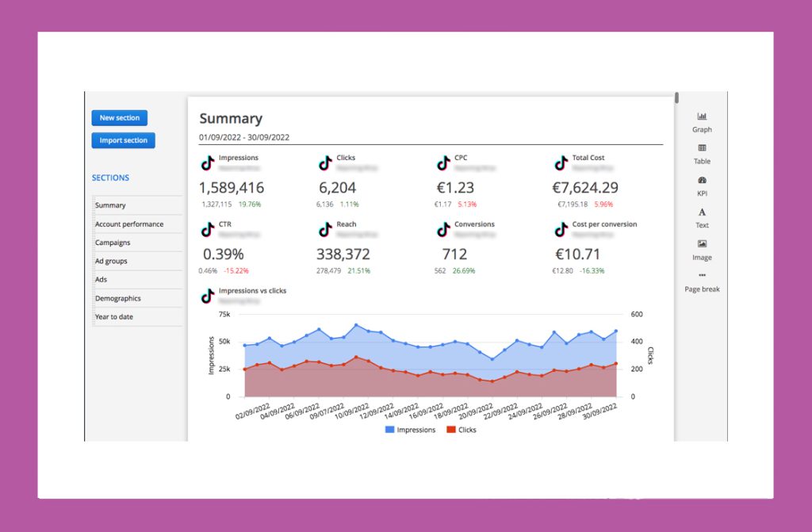
Task: Click the TikTok icon beside Impressions
Action: (207, 163)
